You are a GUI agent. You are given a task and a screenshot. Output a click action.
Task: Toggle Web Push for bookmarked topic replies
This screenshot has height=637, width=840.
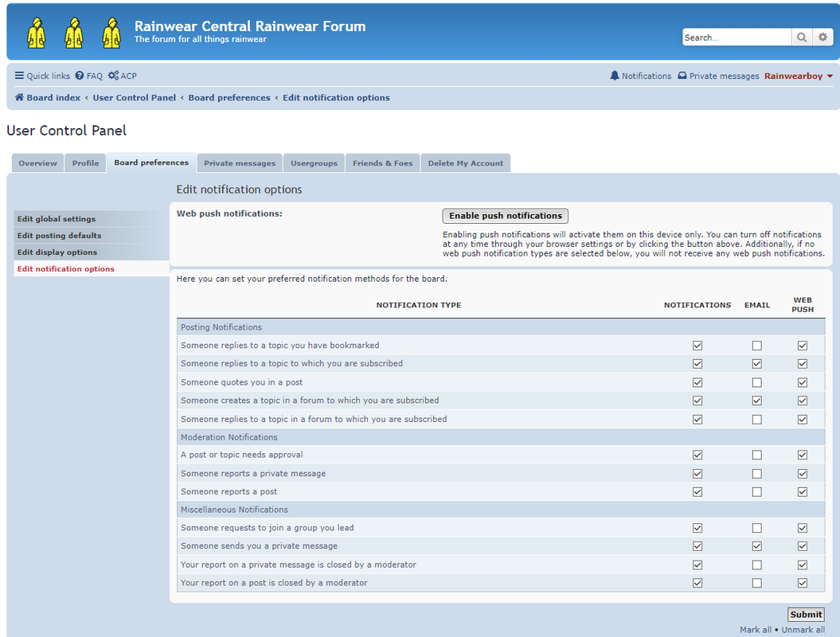(x=802, y=346)
